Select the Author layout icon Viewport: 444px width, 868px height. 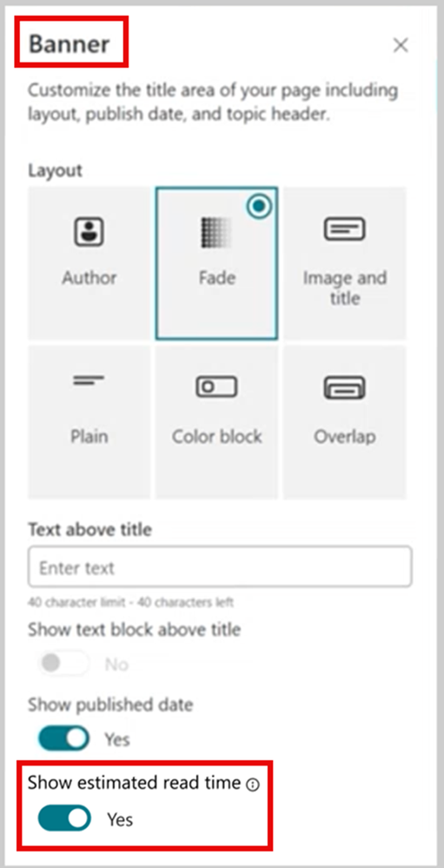pyautogui.click(x=89, y=232)
